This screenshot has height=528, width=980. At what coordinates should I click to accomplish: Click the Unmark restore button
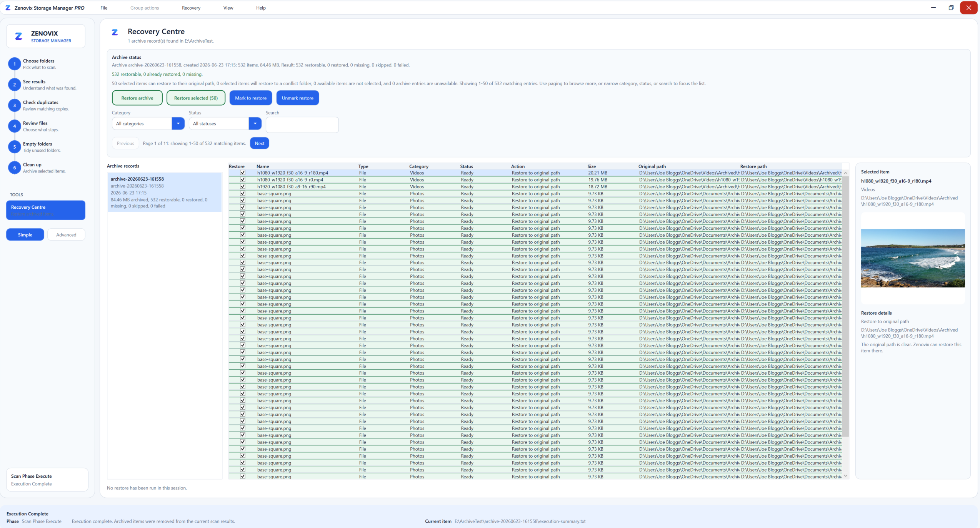[298, 98]
